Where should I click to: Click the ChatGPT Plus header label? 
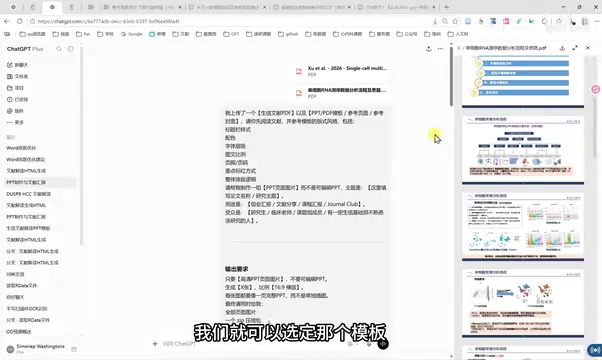(25, 49)
